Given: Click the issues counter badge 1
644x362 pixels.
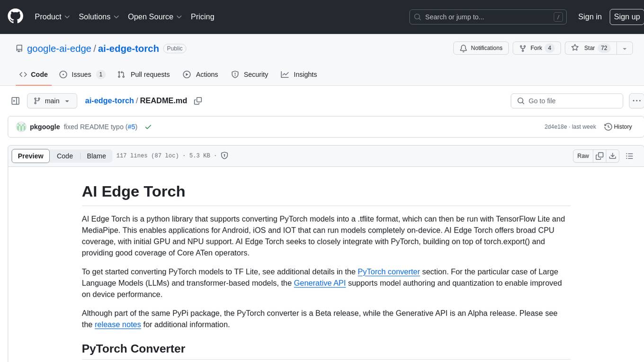Looking at the screenshot, I should pos(100,74).
